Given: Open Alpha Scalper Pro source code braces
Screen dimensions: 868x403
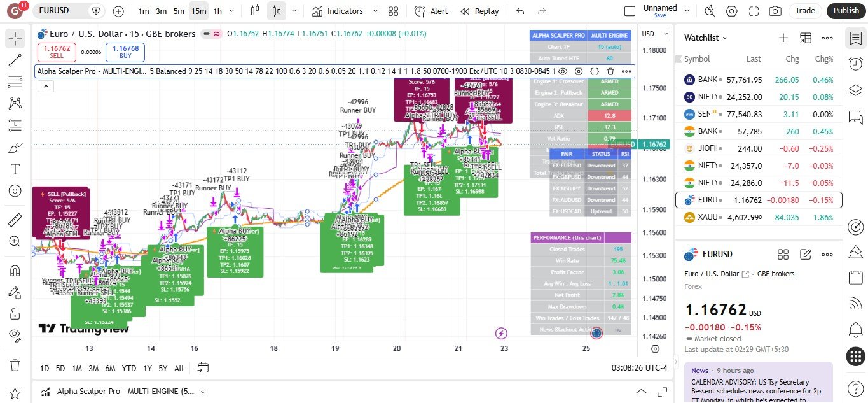Looking at the screenshot, I should coord(595,71).
